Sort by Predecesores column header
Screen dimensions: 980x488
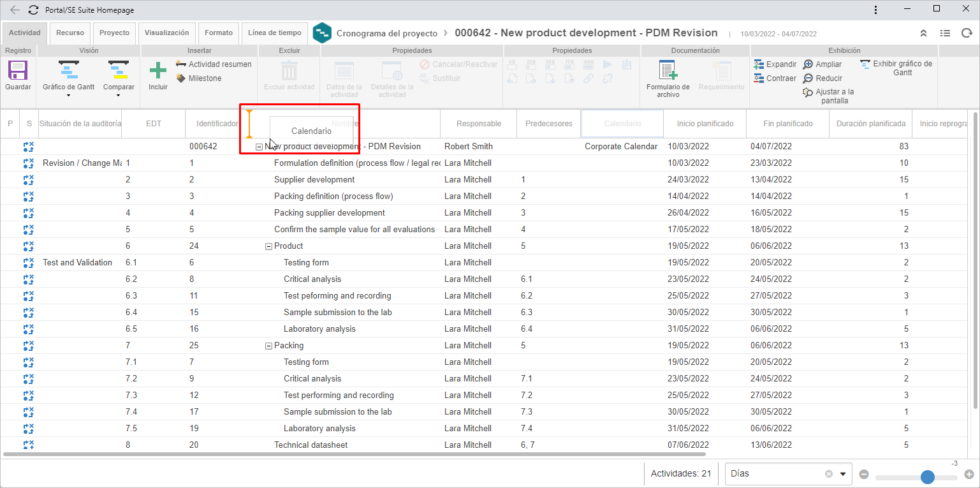(549, 124)
